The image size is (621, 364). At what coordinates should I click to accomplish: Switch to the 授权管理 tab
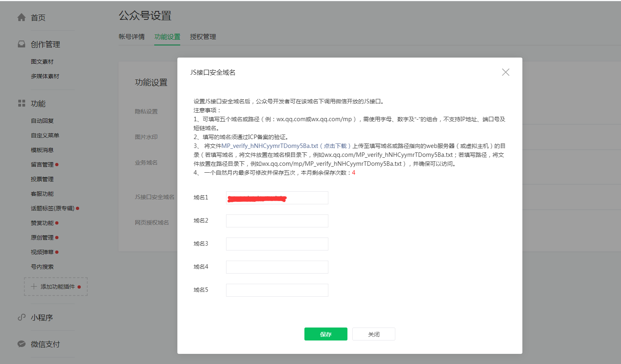203,36
